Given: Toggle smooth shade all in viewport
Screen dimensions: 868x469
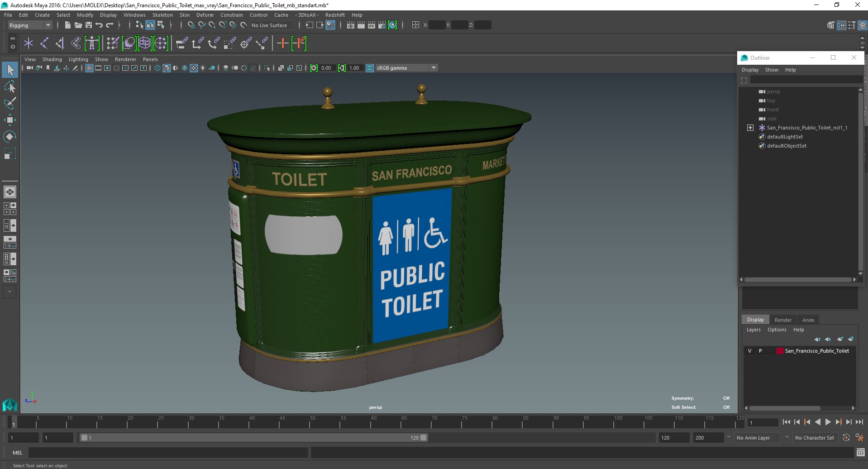Looking at the screenshot, I should tap(167, 68).
